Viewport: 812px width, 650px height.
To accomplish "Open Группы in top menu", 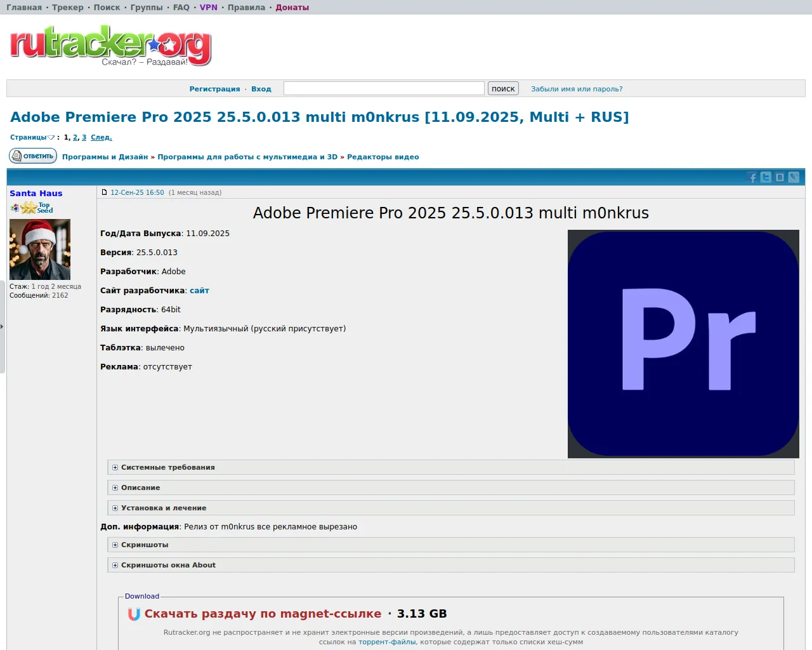I will click(147, 8).
